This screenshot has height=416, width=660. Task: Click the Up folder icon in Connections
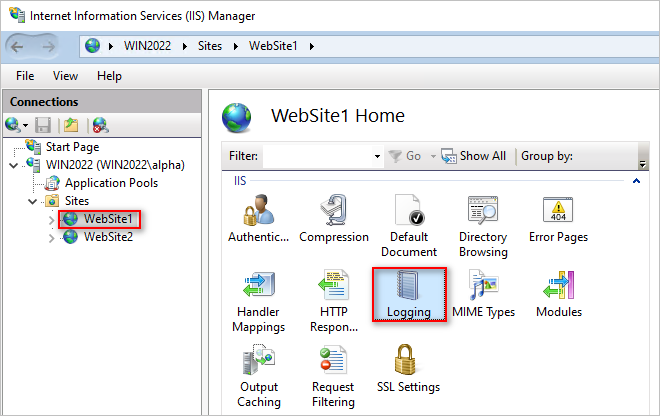[x=71, y=125]
